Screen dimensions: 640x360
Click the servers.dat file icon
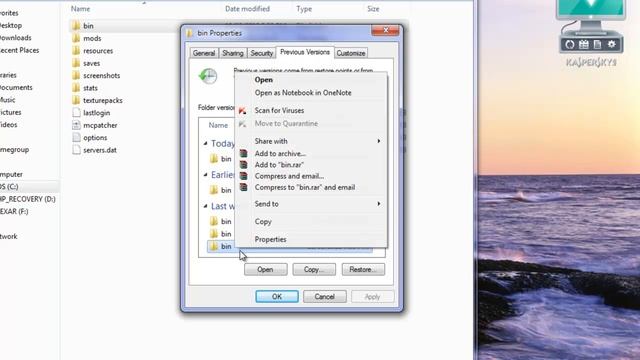click(76, 150)
